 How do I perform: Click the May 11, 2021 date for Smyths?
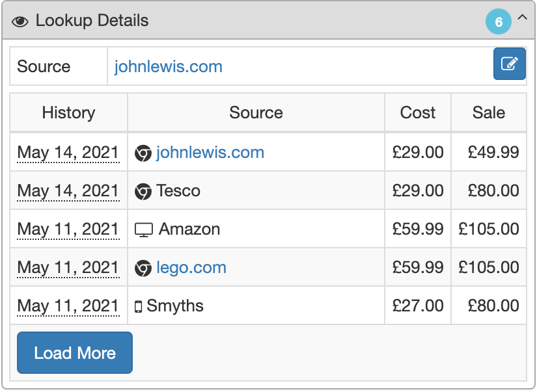click(68, 306)
